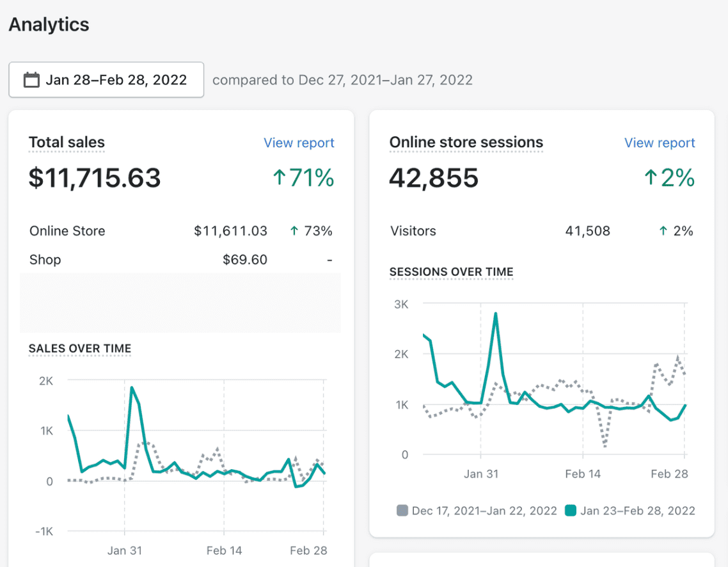Click the green up arrow beside 71%
Image resolution: width=728 pixels, height=567 pixels.
tap(279, 177)
